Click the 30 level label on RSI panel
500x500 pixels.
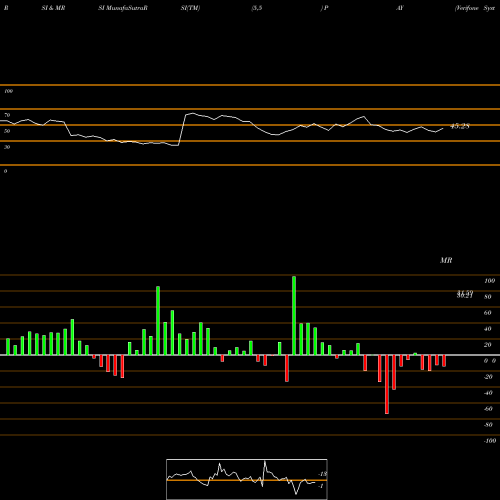[x=7, y=147]
